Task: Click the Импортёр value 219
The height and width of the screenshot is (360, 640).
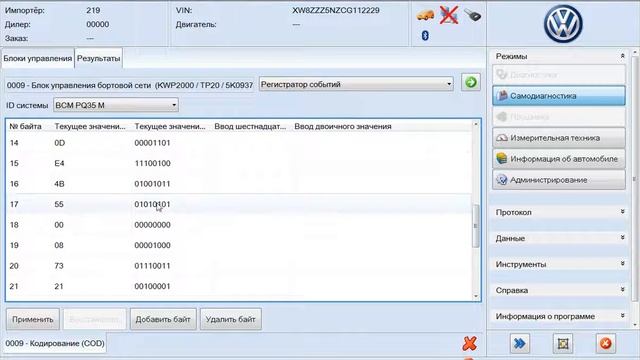Action: pos(93,10)
